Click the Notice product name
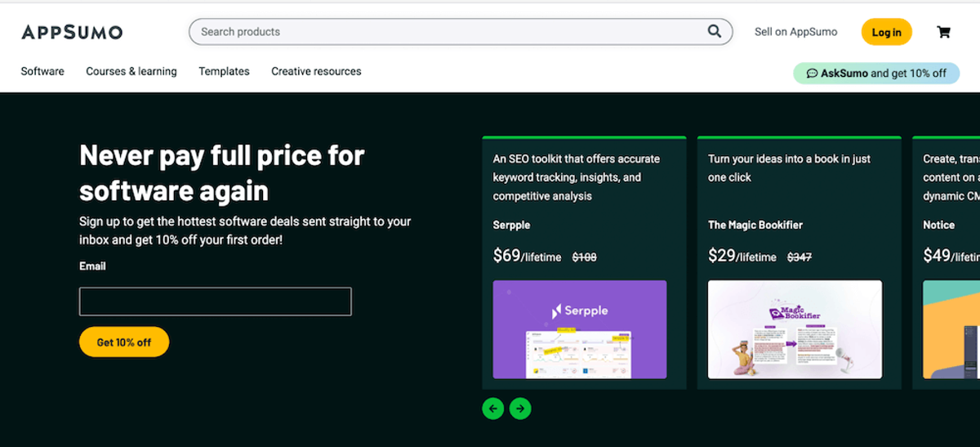This screenshot has height=447, width=980. pos(939,225)
